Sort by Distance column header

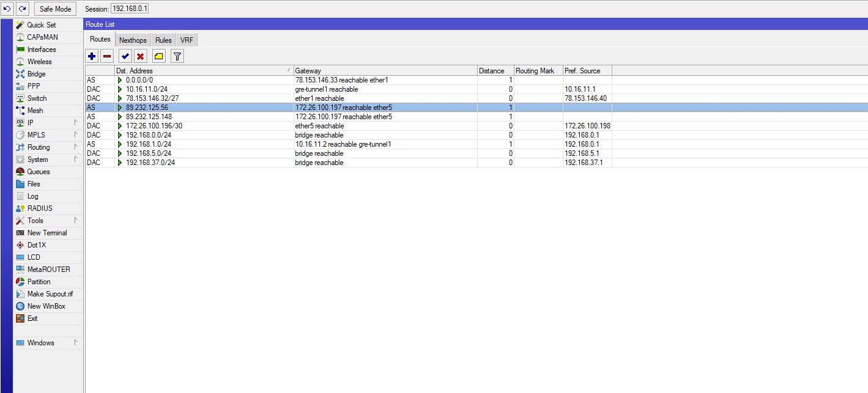coord(495,71)
